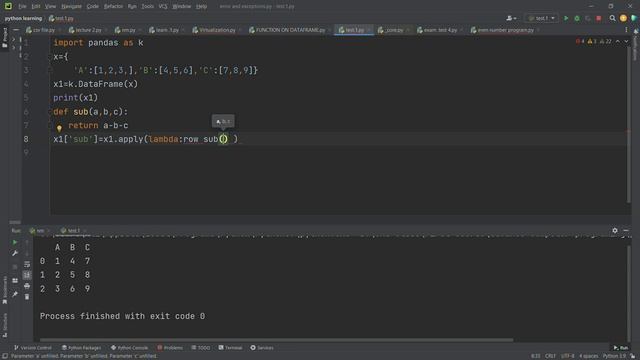Click cursor position 8:33 in status bar
The width and height of the screenshot is (640, 360).
[536, 356]
